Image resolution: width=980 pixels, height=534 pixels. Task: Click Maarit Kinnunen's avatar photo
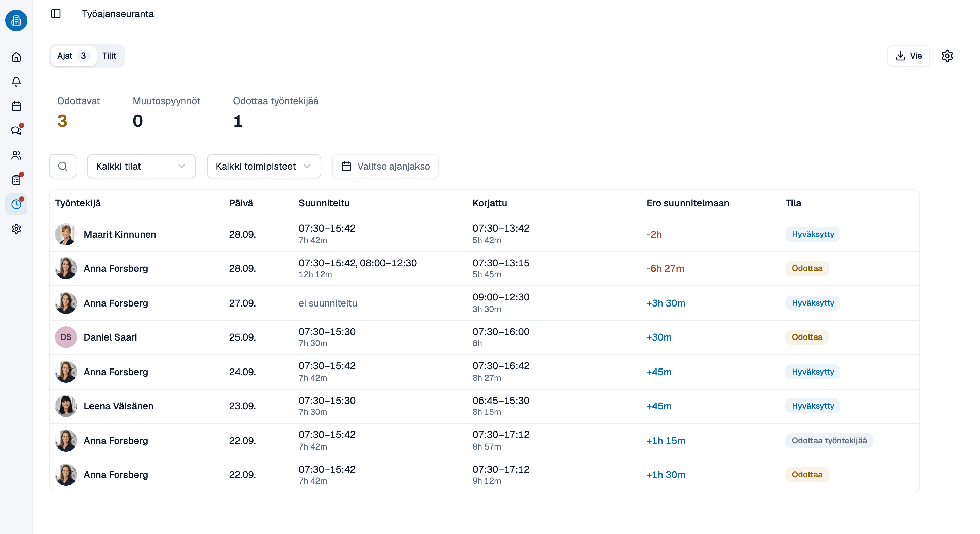[66, 234]
